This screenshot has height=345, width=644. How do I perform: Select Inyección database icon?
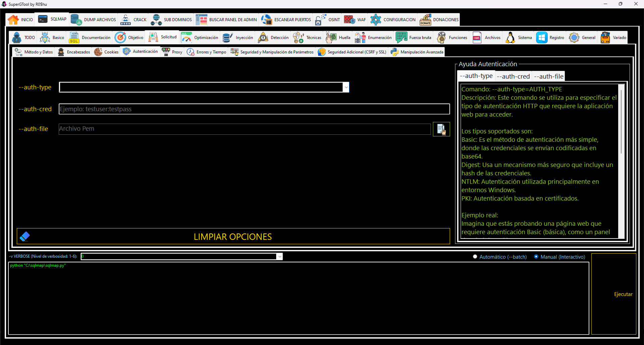[x=228, y=38]
